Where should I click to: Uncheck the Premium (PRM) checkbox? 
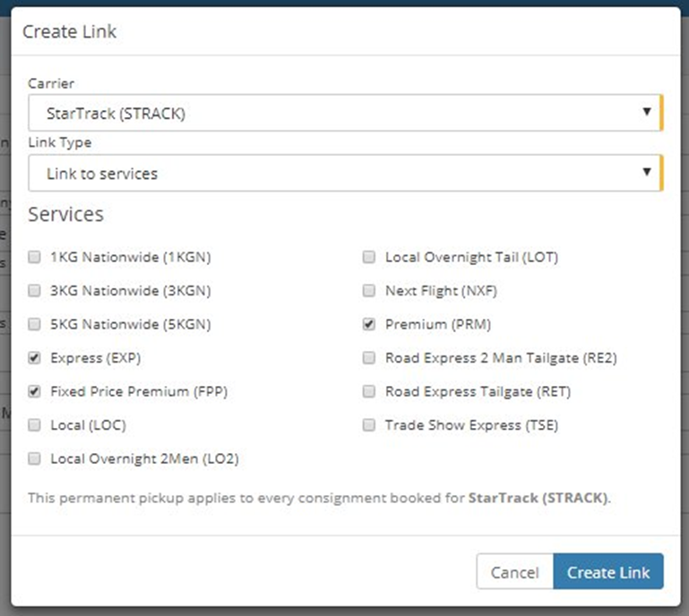pyautogui.click(x=369, y=324)
